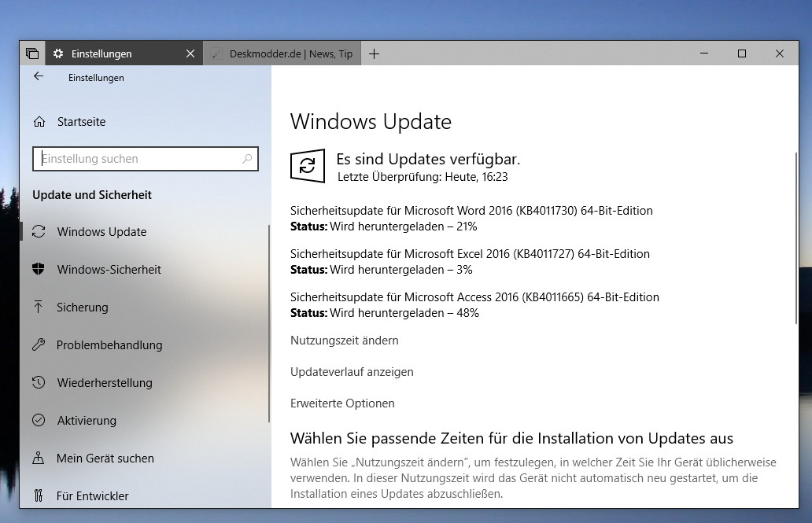Screen dimensions: 812x523
Task: Open Startseite
Action: click(x=81, y=122)
